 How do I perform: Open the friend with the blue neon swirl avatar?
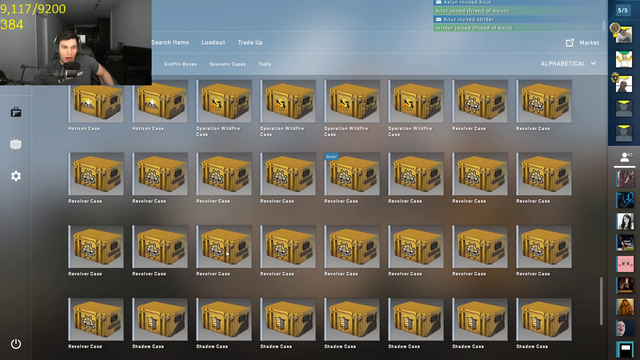click(x=625, y=200)
